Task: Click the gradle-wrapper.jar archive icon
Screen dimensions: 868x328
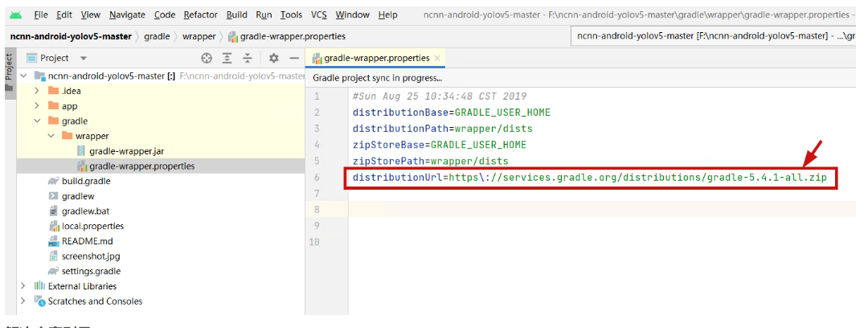Action: (81, 150)
